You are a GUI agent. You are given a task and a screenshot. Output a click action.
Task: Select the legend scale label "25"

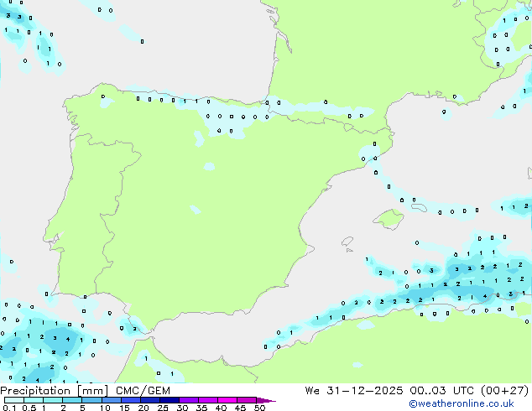tap(163, 408)
